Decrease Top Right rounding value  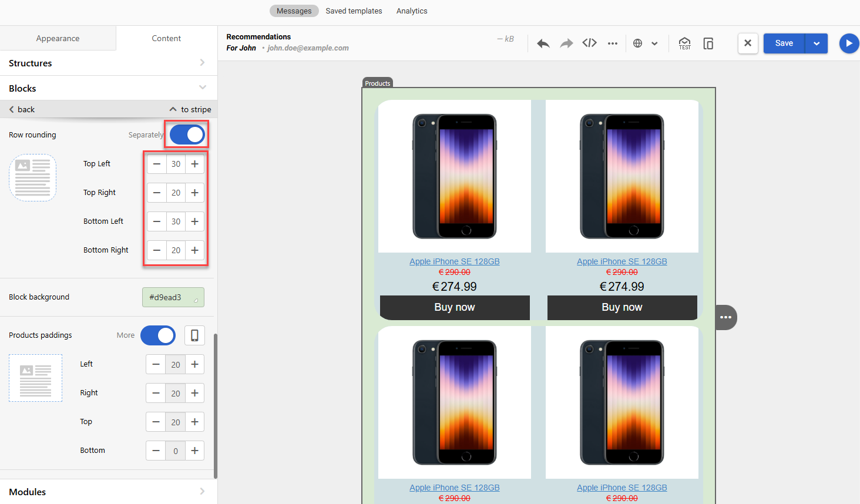pyautogui.click(x=157, y=193)
